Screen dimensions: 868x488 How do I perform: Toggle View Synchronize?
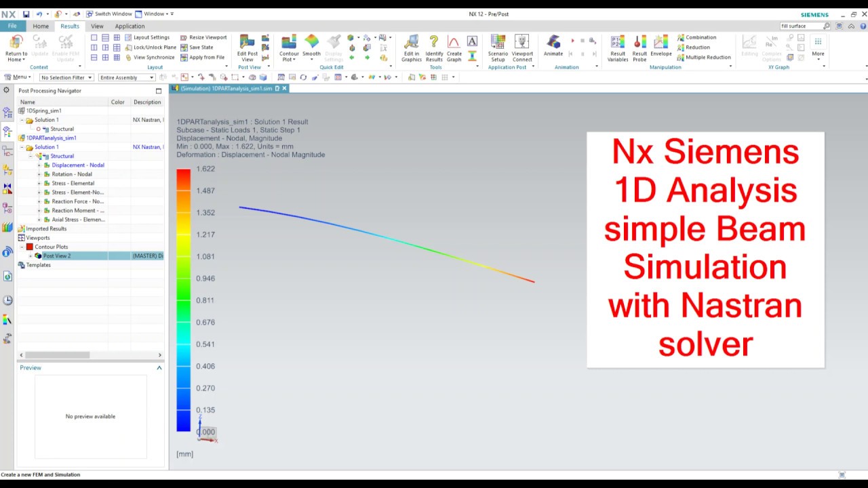(x=150, y=58)
